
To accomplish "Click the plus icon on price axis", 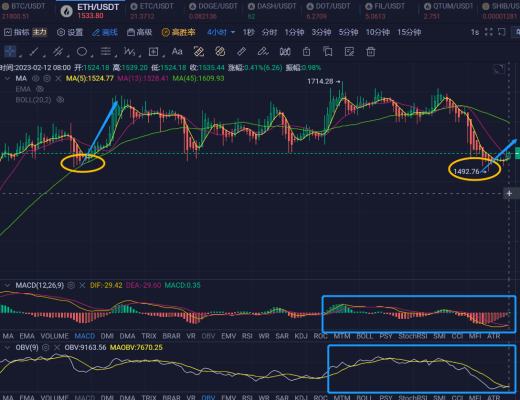I will pyautogui.click(x=509, y=193).
